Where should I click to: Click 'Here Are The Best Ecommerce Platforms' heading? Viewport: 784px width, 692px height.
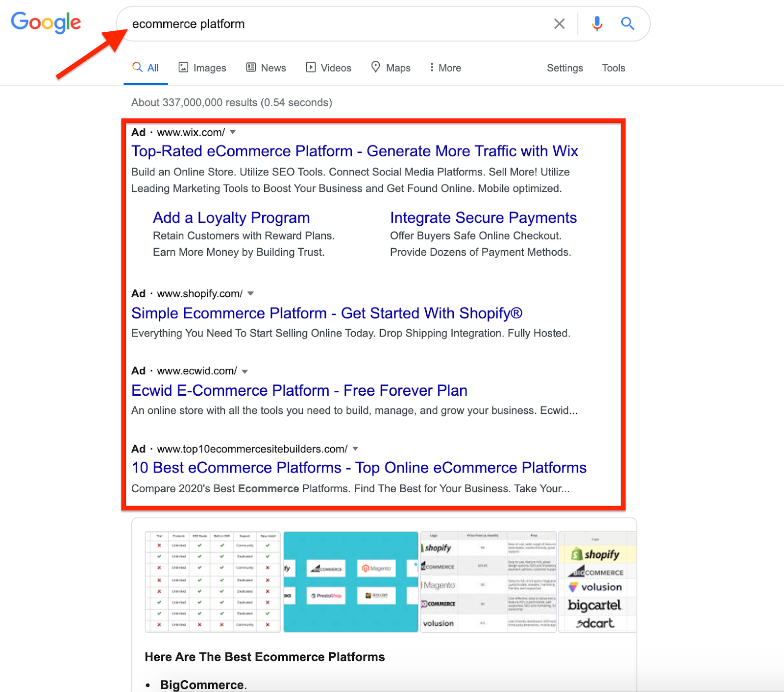(265, 657)
